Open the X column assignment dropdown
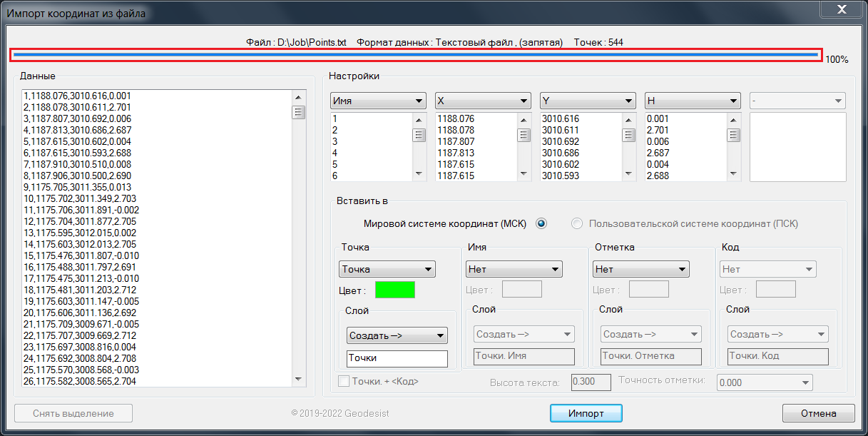The height and width of the screenshot is (436, 868). pyautogui.click(x=483, y=101)
